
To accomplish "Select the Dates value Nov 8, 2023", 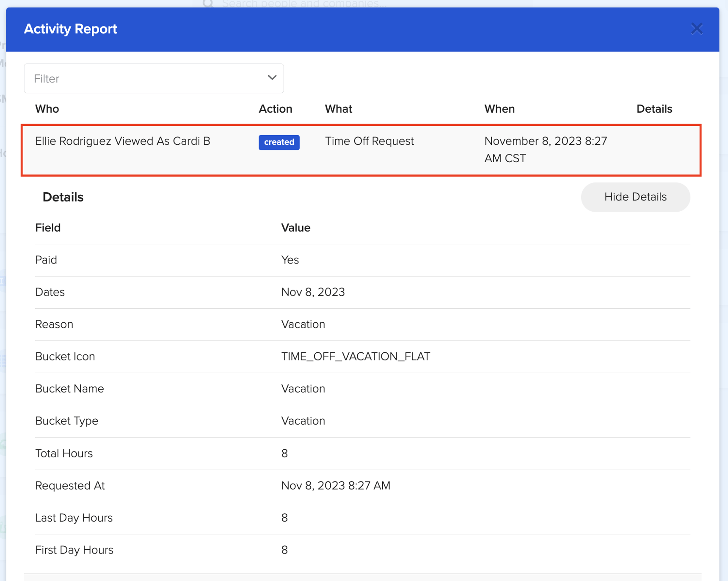I will (313, 292).
